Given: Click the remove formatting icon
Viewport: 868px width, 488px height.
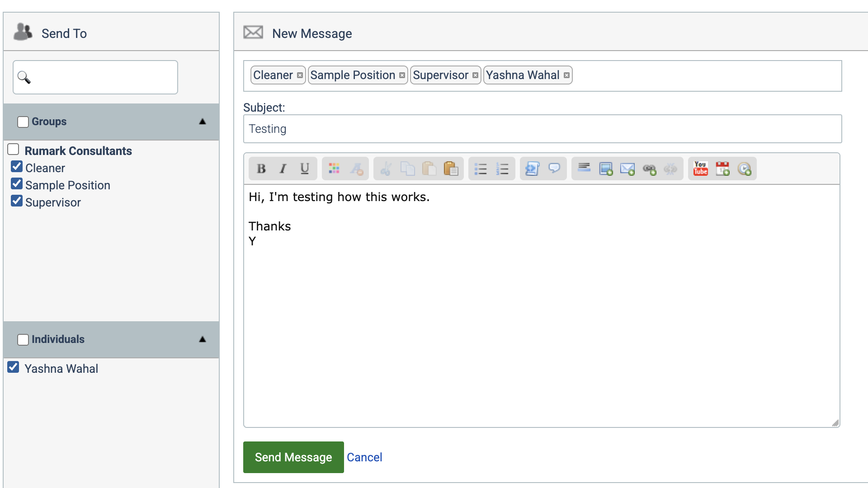Looking at the screenshot, I should pos(356,169).
